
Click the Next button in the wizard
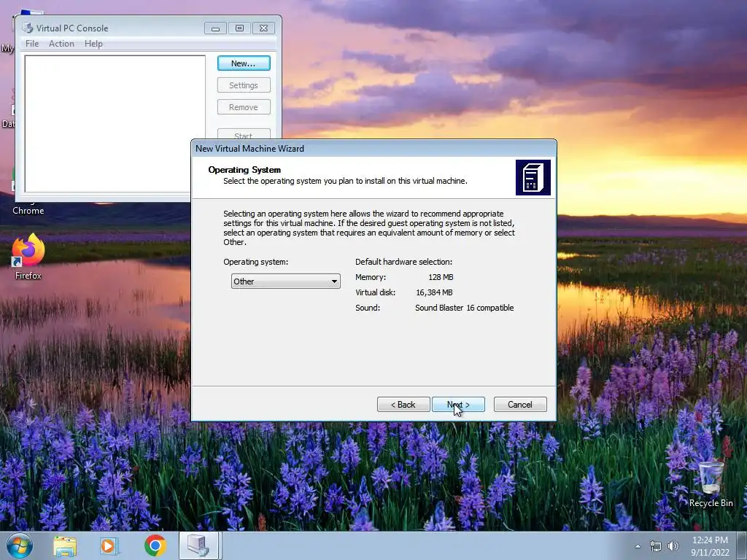458,404
